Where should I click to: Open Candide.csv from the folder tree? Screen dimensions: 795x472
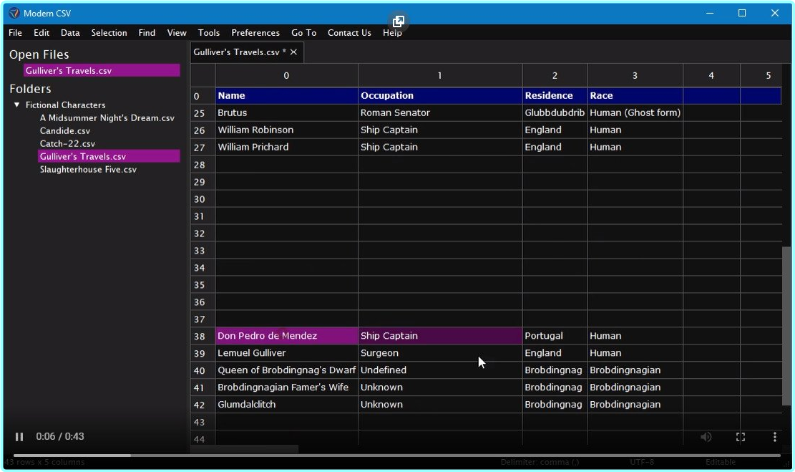(64, 131)
